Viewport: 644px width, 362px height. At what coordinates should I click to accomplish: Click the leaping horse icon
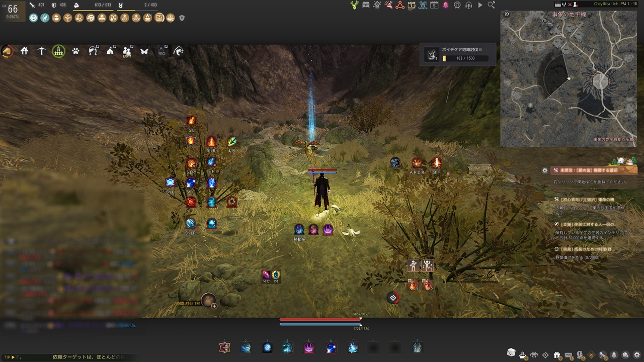[179, 51]
